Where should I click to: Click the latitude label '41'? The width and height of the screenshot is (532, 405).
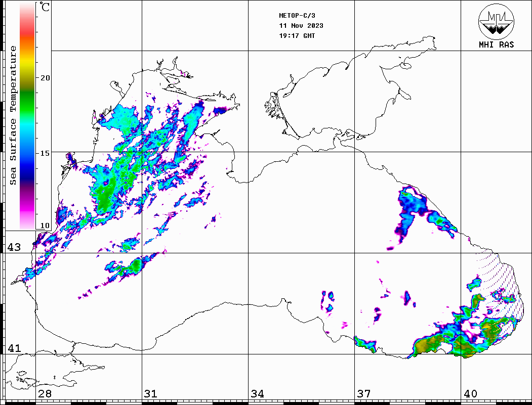pyautogui.click(x=14, y=348)
